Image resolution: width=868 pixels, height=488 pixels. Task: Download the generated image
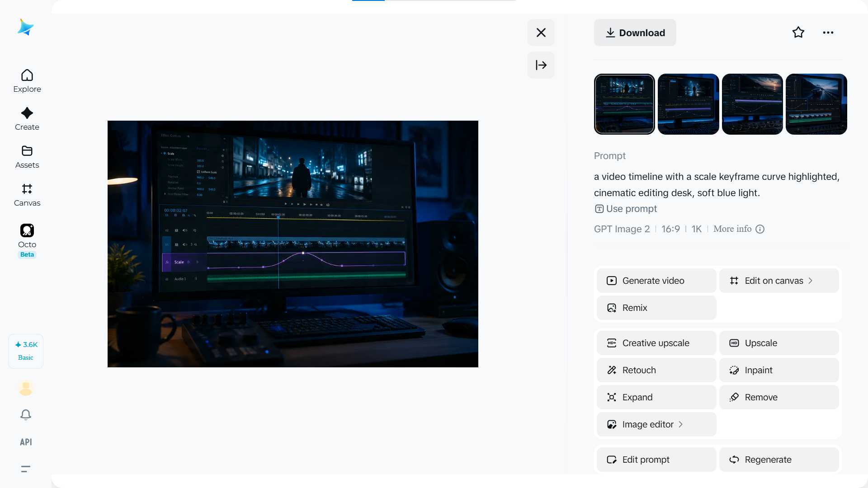[635, 33]
